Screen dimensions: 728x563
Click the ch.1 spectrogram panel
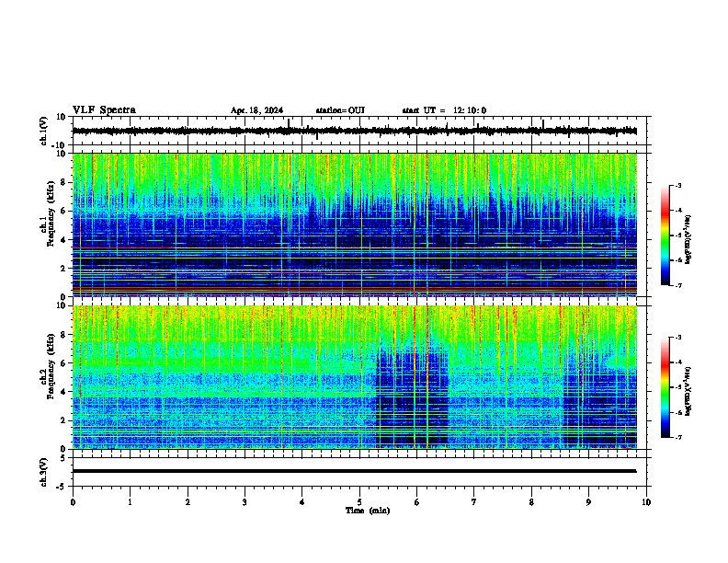(x=355, y=224)
